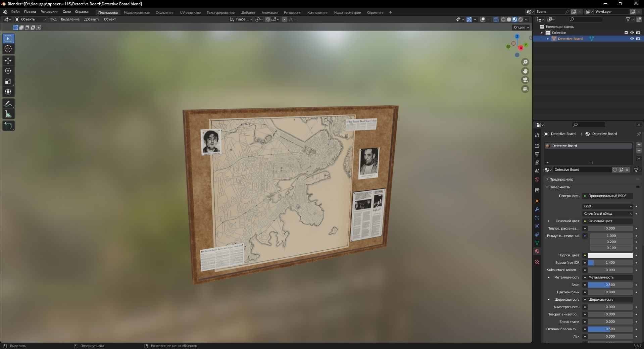The height and width of the screenshot is (349, 644).
Task: Activate the Rotate tool
Action: pyautogui.click(x=8, y=71)
